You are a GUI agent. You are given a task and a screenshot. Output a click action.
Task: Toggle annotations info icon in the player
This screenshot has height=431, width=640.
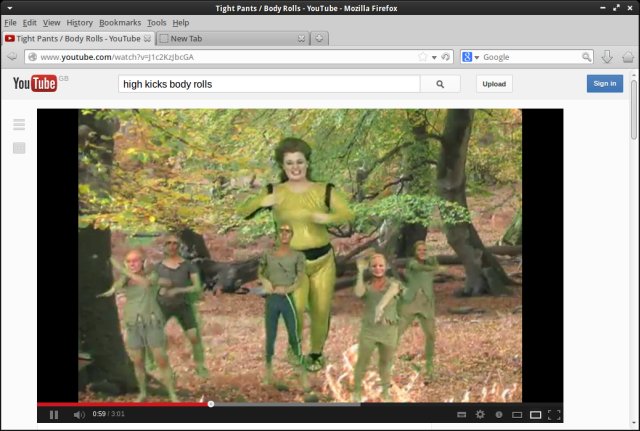499,415
